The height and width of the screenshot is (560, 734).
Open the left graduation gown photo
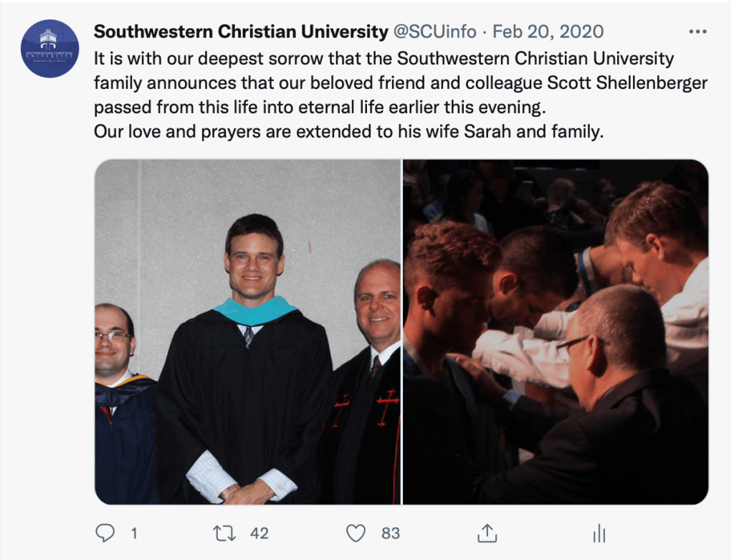point(247,331)
